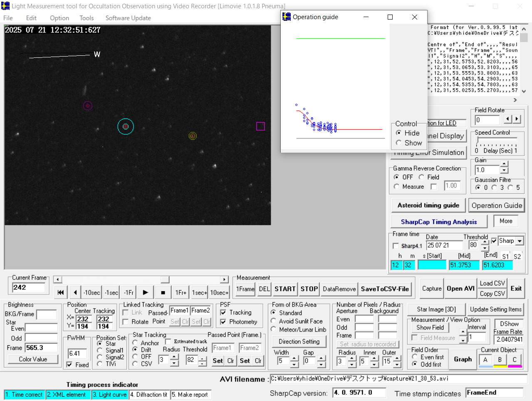Viewport: 532px width, 401px height.
Task: Toggle the Fixed FWHM checkbox
Action: [69, 364]
